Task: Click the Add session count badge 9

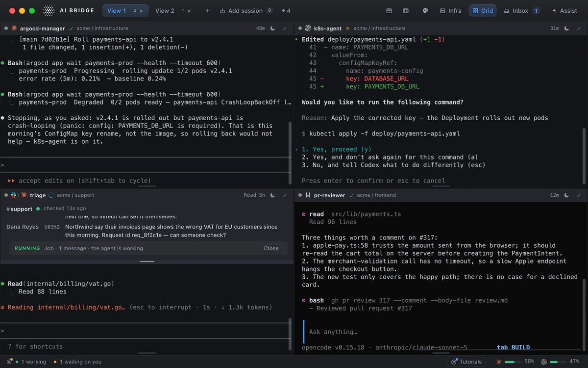Action: [x=269, y=11]
